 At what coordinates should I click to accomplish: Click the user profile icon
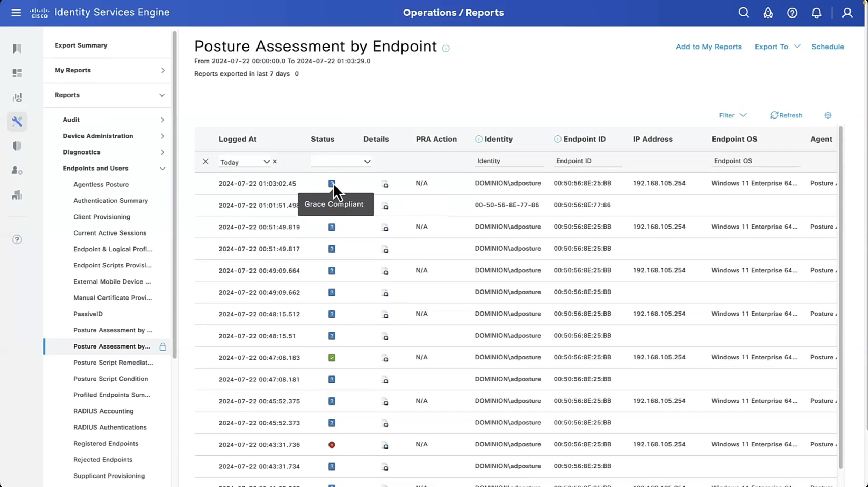click(x=847, y=13)
